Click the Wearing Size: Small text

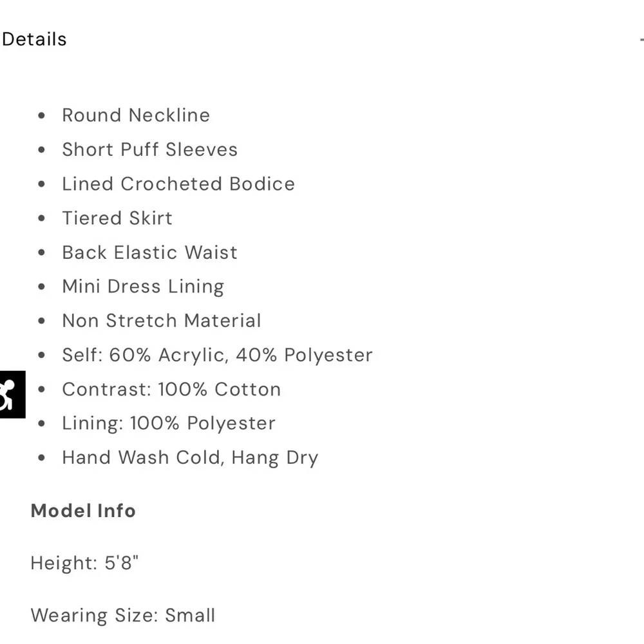pyautogui.click(x=123, y=615)
